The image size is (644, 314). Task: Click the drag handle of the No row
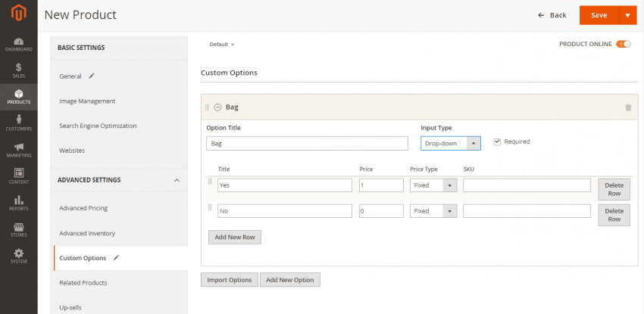click(210, 207)
